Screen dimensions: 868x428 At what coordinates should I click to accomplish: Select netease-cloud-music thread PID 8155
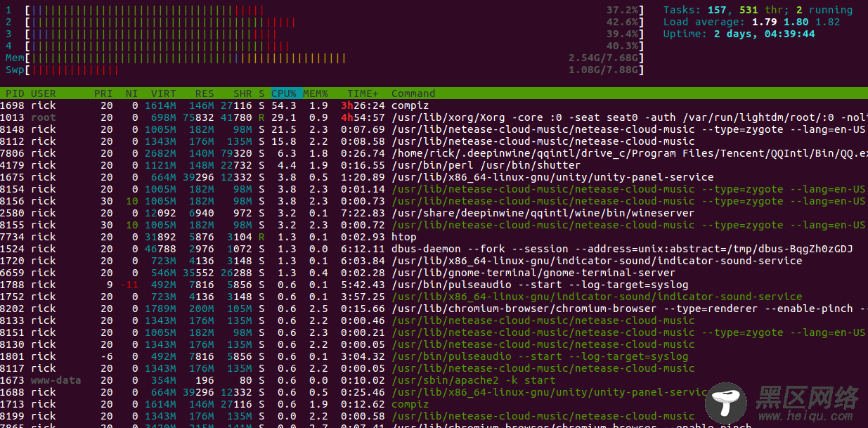click(434, 225)
